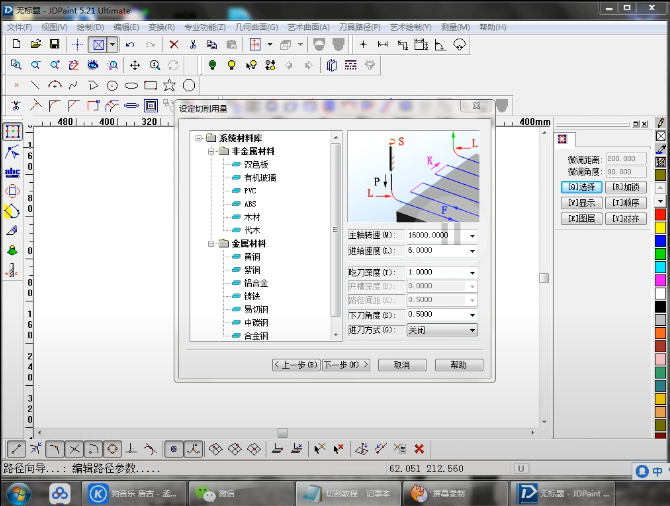Toggle the [K]图层 button in right panel
Screen dimensions: 670x506
(580, 218)
